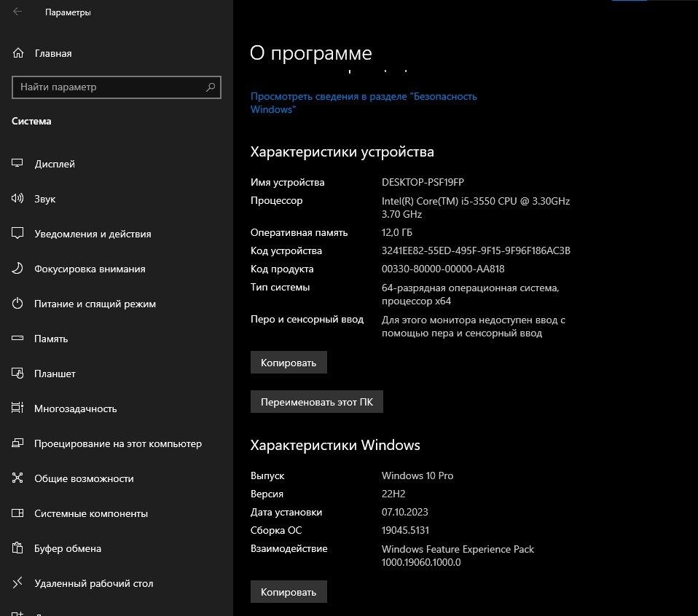698x616 pixels.
Task: Click the Дисплей monitor icon
Action: (17, 163)
